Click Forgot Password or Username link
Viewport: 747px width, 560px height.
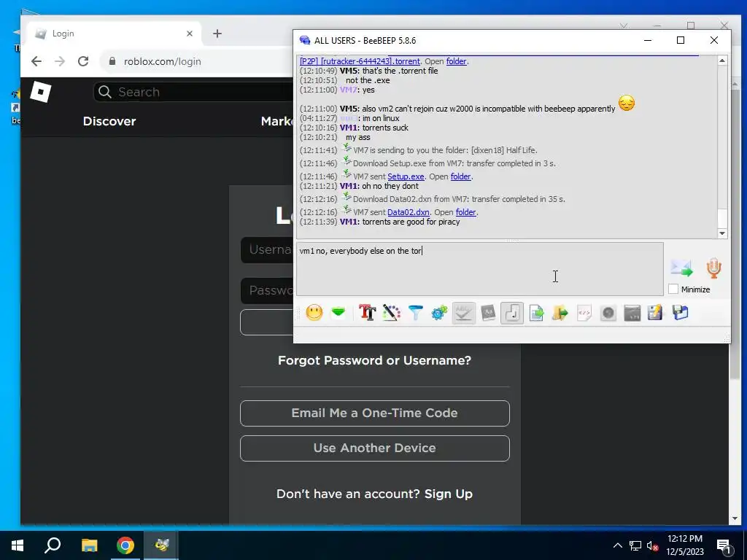click(x=374, y=360)
